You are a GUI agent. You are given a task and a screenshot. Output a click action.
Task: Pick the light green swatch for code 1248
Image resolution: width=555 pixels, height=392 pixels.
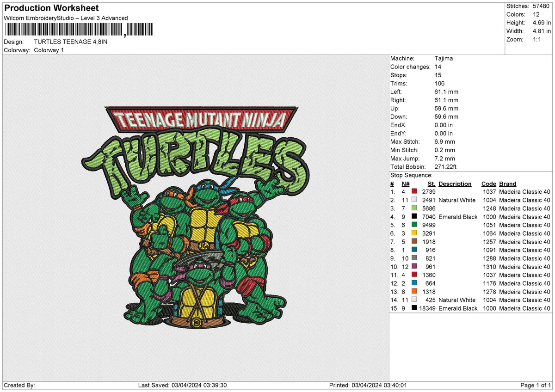414,208
